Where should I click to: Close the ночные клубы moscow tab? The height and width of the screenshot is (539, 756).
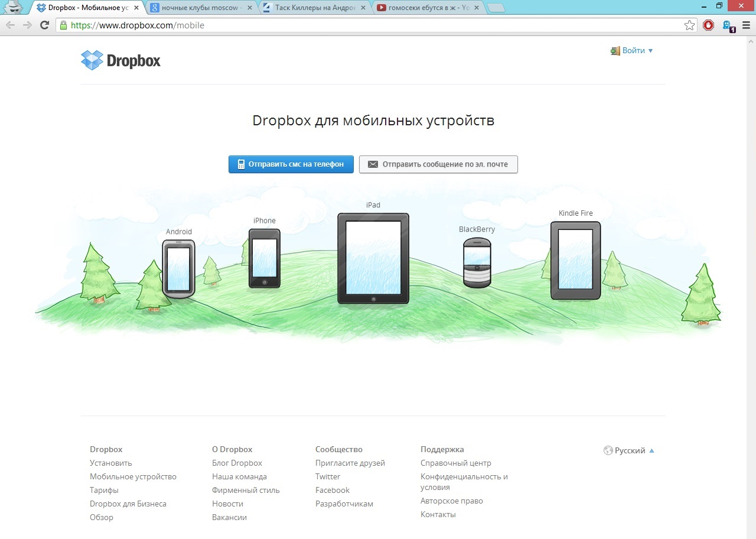point(250,8)
